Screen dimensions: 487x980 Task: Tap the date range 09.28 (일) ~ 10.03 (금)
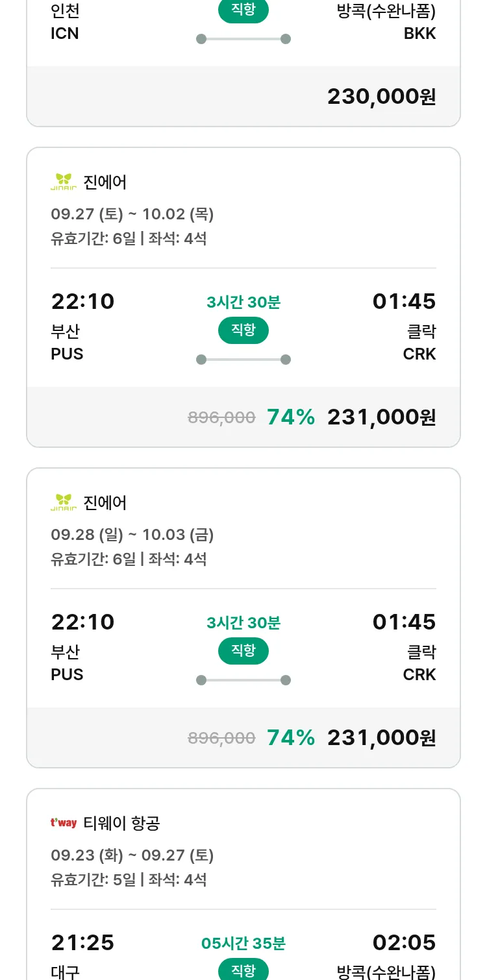(132, 535)
